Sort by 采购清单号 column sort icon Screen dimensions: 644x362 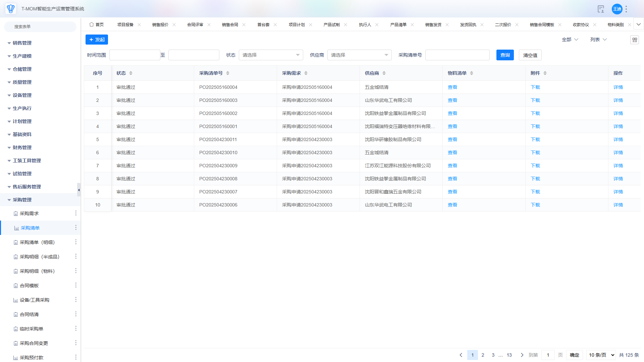(228, 73)
